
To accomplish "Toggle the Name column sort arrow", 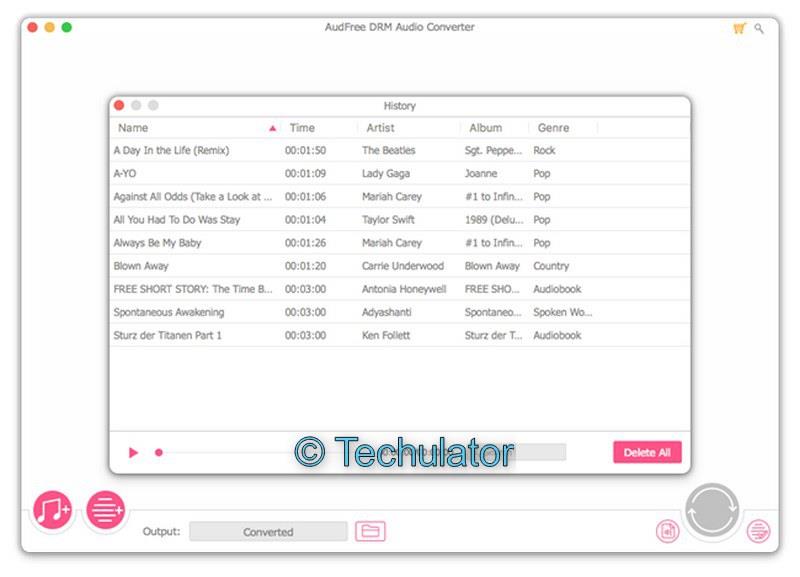I will [x=272, y=128].
